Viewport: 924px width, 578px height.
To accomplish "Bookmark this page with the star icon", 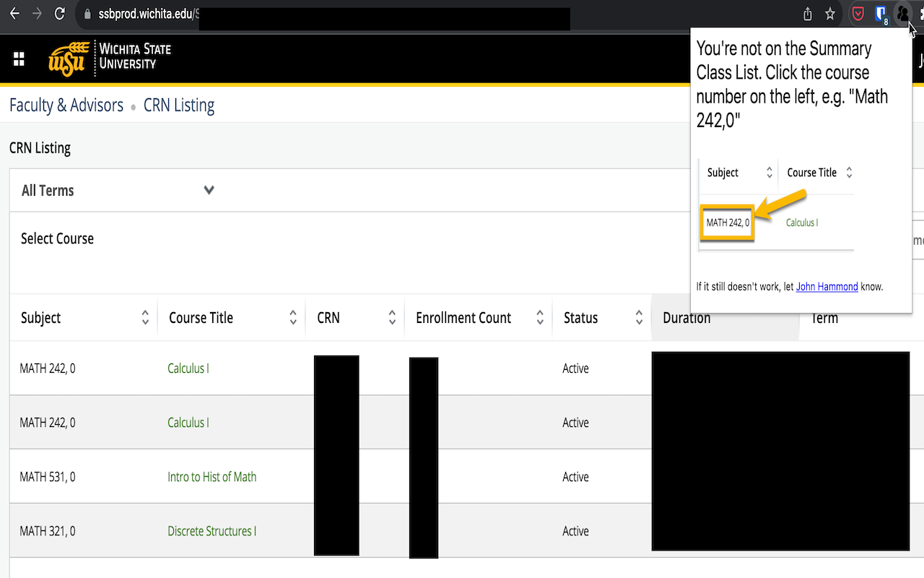I will 830,14.
